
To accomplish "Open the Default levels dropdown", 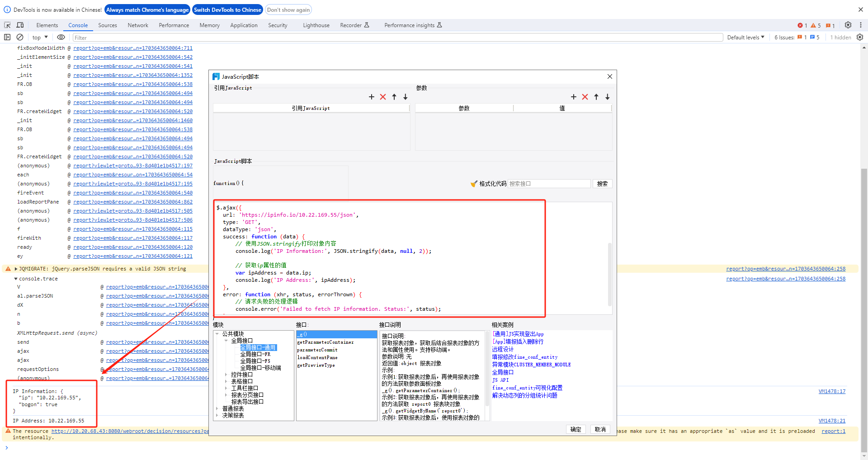I will [x=745, y=38].
